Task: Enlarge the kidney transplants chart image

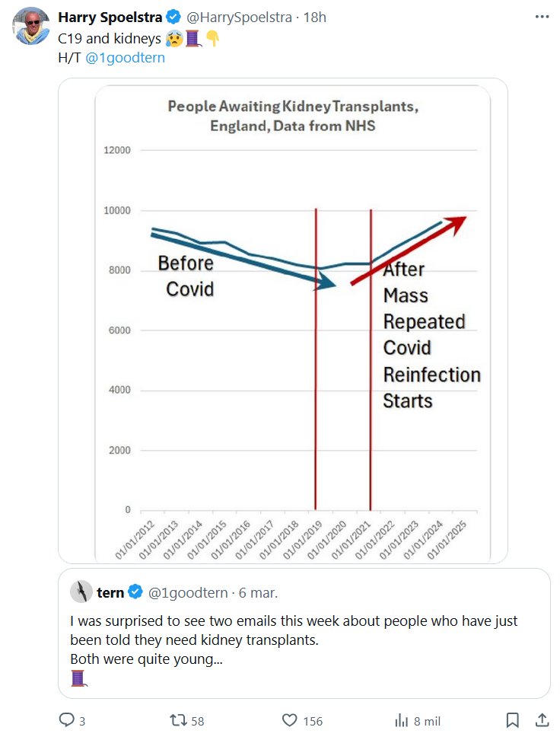Action: pyautogui.click(x=283, y=320)
